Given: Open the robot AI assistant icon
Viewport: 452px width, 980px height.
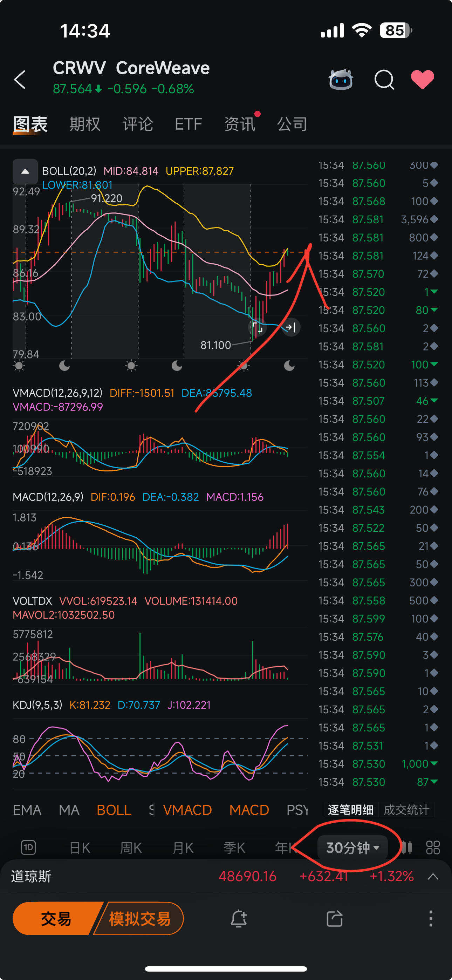Looking at the screenshot, I should click(x=341, y=80).
